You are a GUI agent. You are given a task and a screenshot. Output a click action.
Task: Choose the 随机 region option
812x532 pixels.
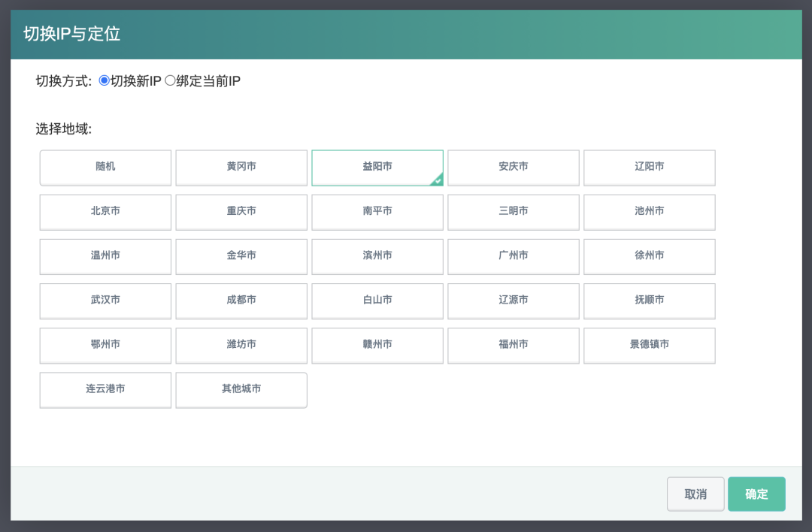(x=105, y=167)
